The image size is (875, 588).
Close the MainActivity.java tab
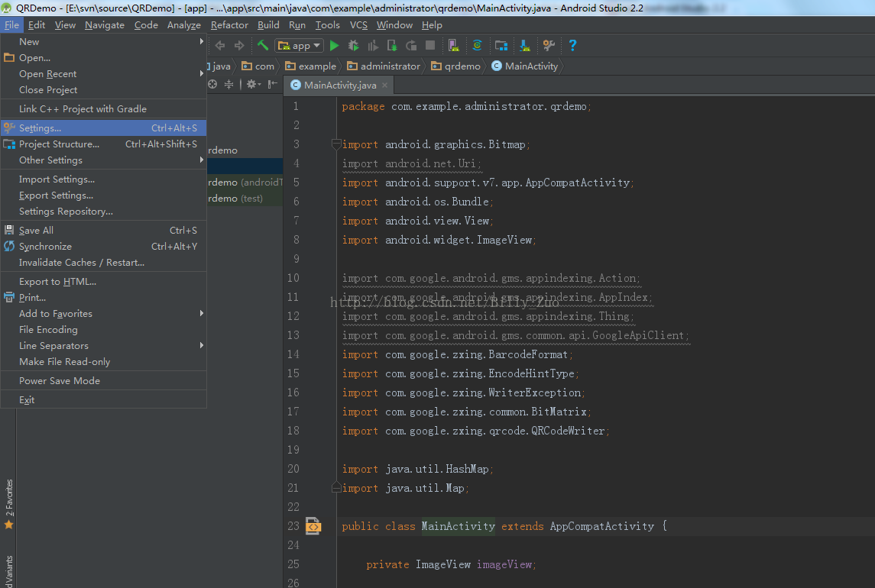point(384,86)
